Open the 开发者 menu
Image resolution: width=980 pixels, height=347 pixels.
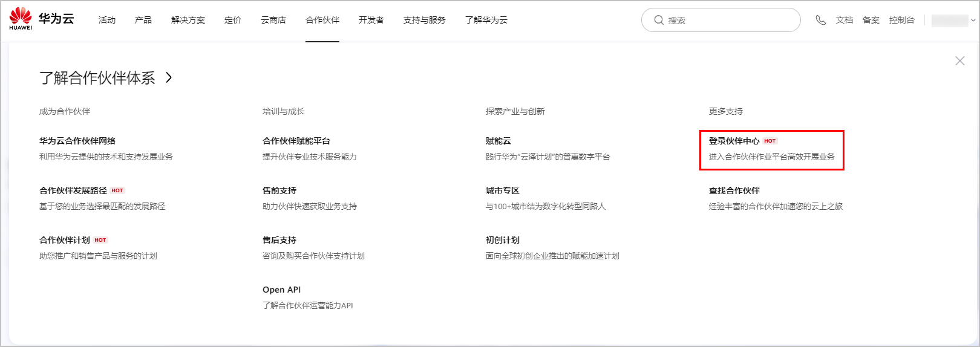pos(371,20)
